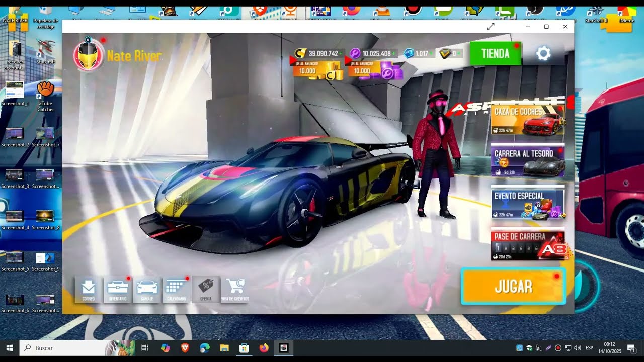Image resolution: width=644 pixels, height=362 pixels.
Task: Open the Inventario toolbox icon
Action: click(117, 289)
